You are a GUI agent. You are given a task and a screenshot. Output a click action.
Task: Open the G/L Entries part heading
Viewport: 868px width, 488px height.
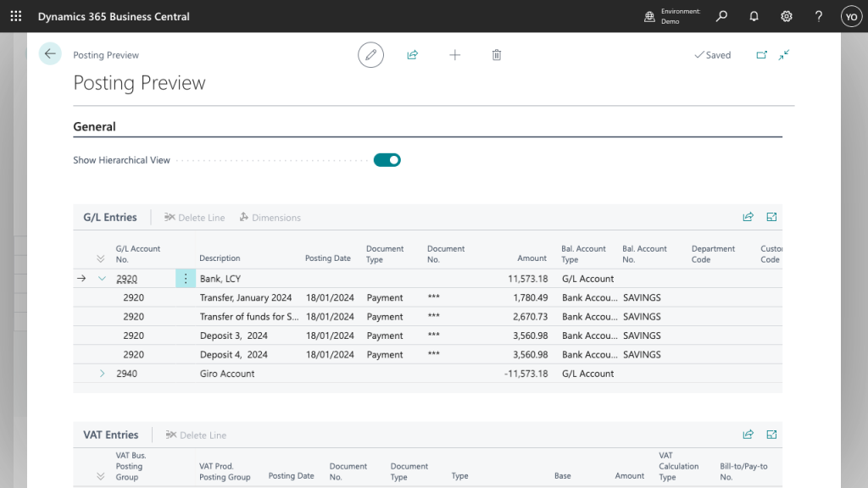[x=110, y=218]
